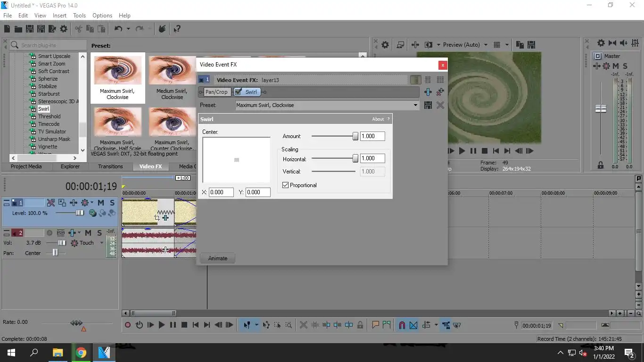The image size is (644, 362).
Task: Toggle Auto Ripple icon
Action: coord(426,325)
